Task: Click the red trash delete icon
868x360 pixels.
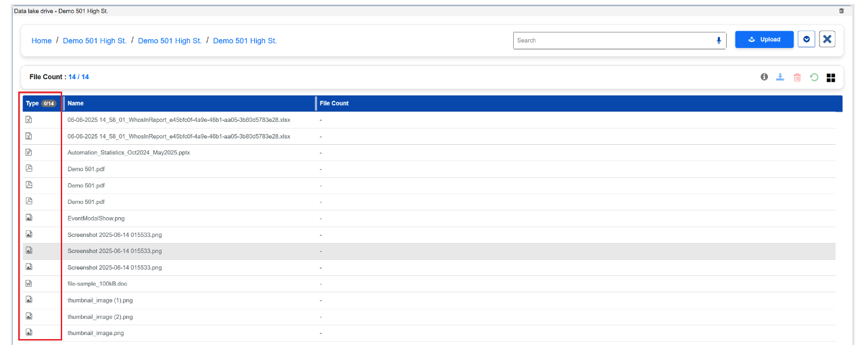Action: [797, 77]
